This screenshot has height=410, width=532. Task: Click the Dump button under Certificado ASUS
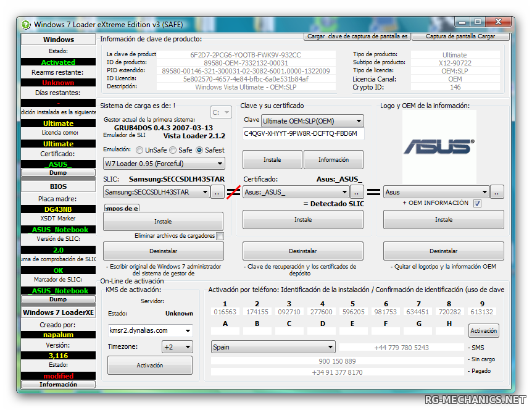pyautogui.click(x=58, y=173)
